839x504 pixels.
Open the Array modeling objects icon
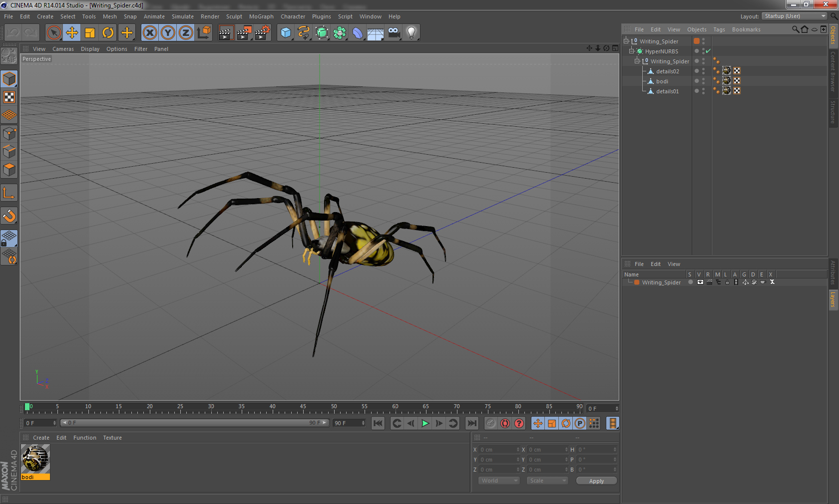(x=340, y=33)
